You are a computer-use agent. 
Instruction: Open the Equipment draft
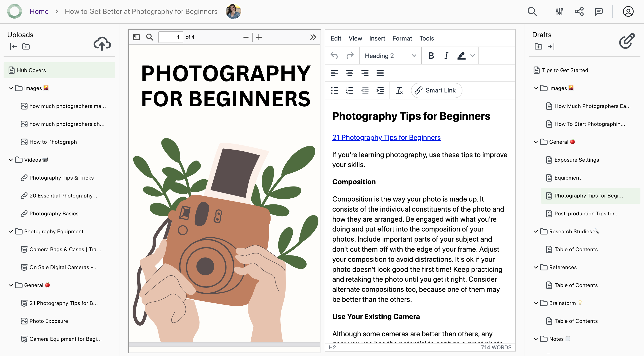pyautogui.click(x=568, y=178)
